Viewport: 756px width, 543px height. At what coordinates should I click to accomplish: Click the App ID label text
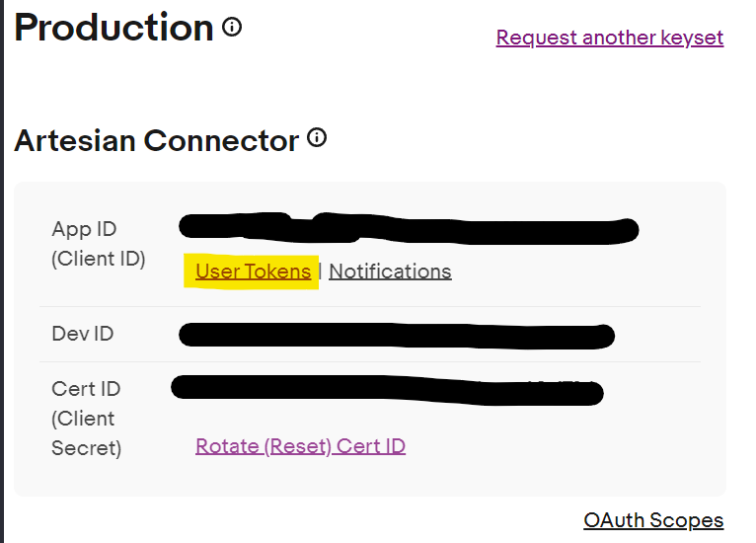[x=84, y=229]
